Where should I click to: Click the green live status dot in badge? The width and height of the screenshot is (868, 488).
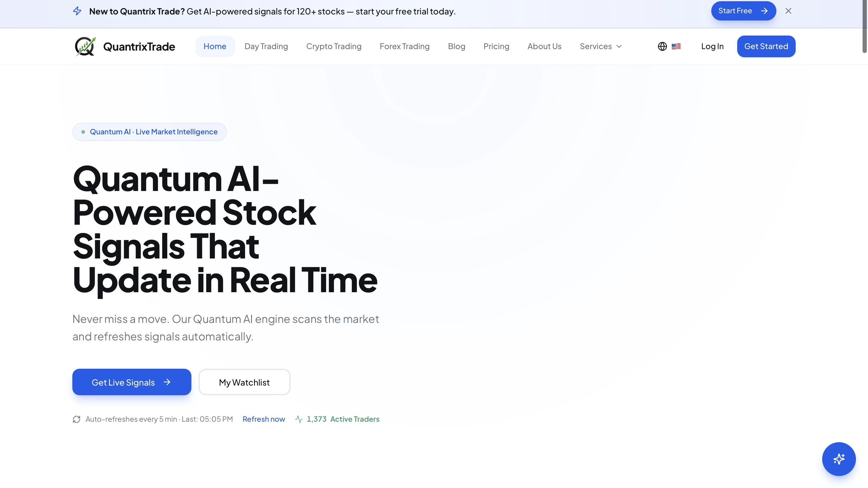click(83, 132)
